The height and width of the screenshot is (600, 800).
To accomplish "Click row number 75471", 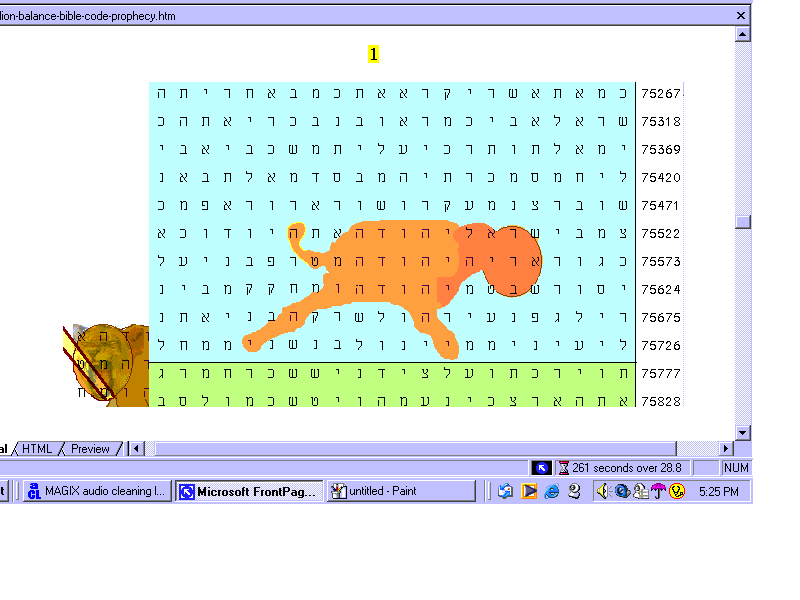I will coord(661,206).
